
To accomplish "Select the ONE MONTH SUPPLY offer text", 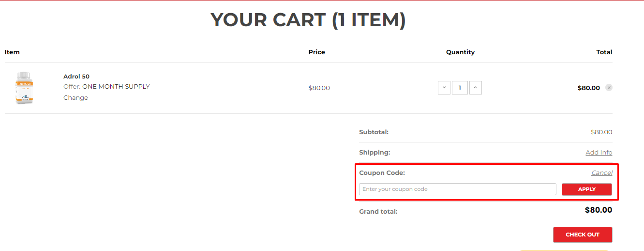I will click(x=116, y=87).
